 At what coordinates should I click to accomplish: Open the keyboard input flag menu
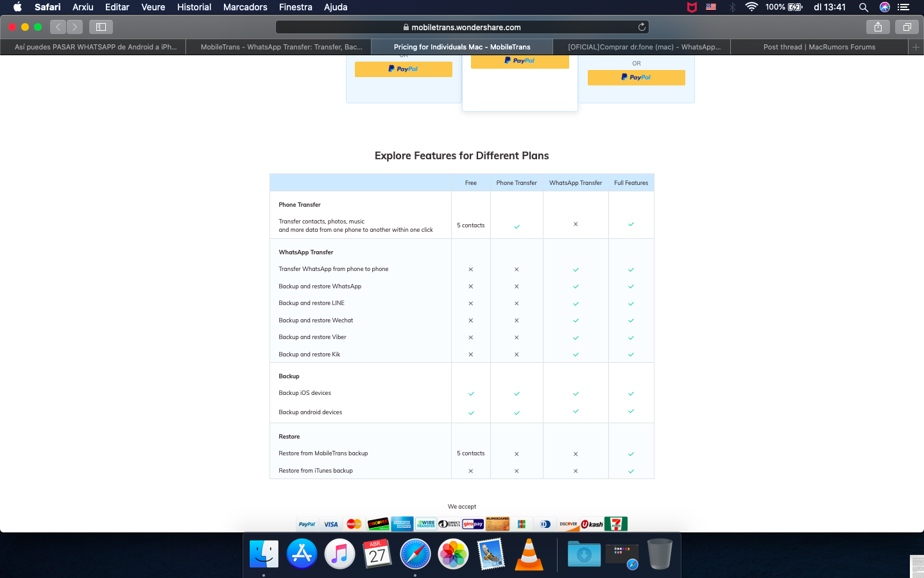click(711, 7)
